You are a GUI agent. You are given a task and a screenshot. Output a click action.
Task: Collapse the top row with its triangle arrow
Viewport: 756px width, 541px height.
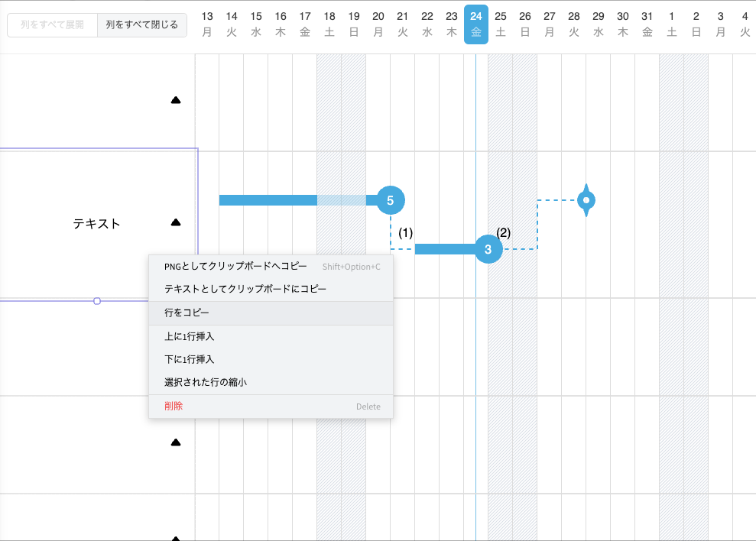(x=176, y=100)
